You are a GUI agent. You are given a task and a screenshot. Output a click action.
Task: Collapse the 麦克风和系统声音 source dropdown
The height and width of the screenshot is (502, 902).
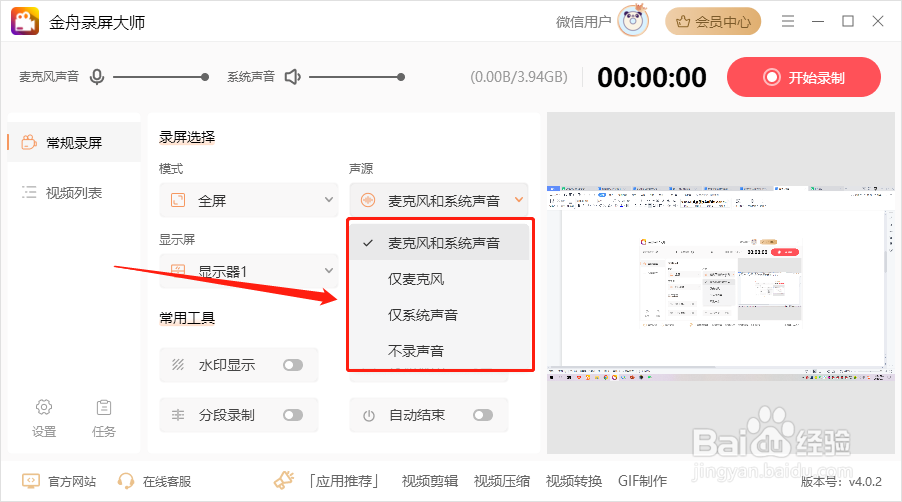tap(438, 200)
